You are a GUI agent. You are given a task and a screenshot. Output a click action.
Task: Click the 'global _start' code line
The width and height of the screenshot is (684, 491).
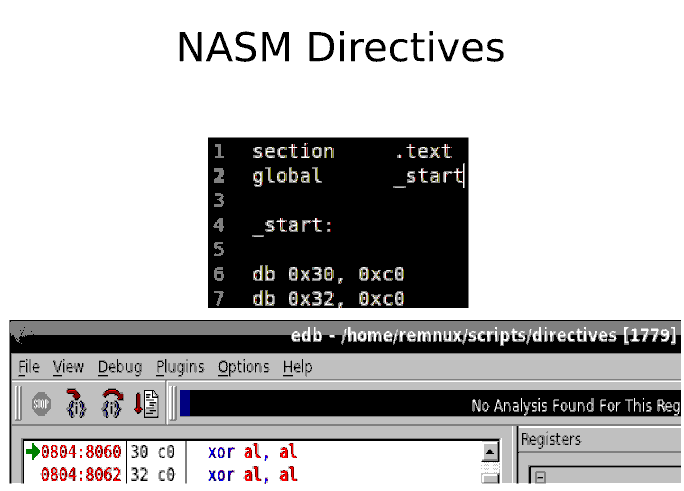[x=358, y=176]
